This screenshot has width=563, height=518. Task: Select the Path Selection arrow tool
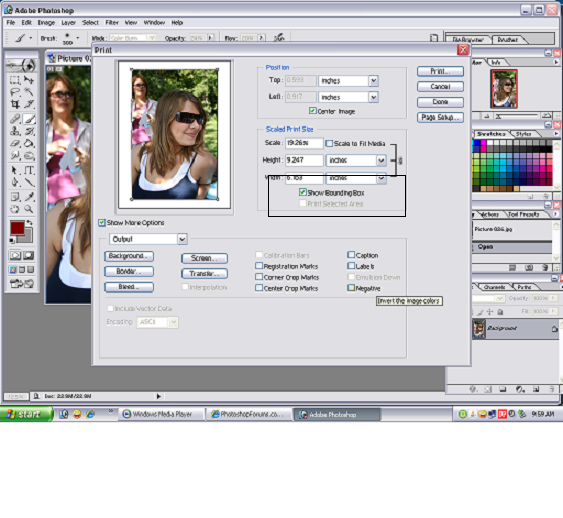(x=15, y=170)
